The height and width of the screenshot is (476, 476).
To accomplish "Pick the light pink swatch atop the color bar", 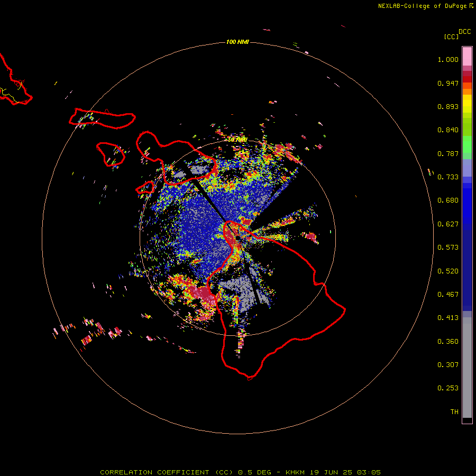I will (x=467, y=56).
